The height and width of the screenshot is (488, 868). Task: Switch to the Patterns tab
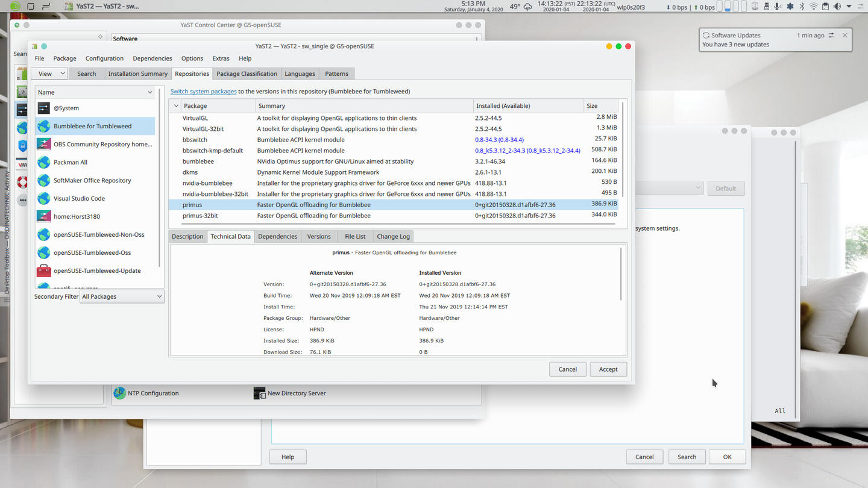(336, 74)
